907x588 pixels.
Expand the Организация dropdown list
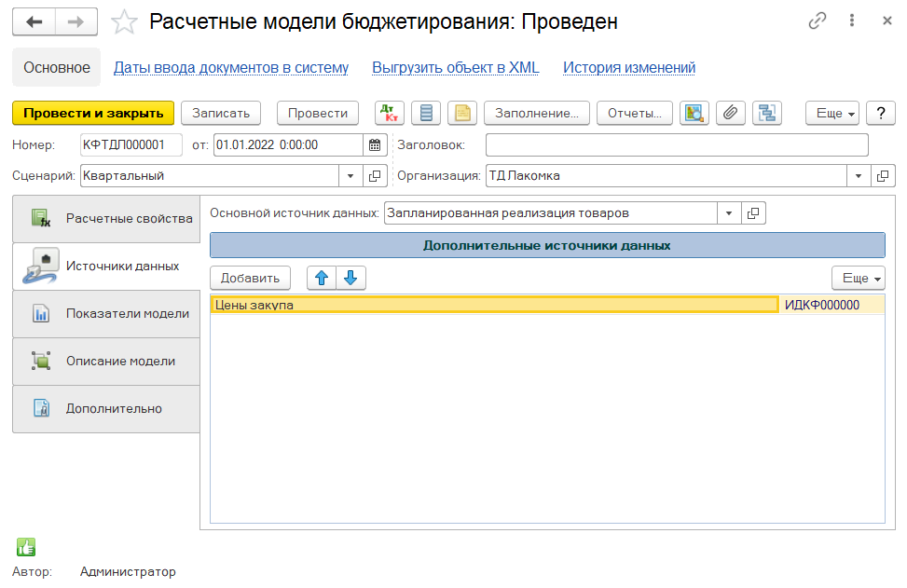(858, 175)
